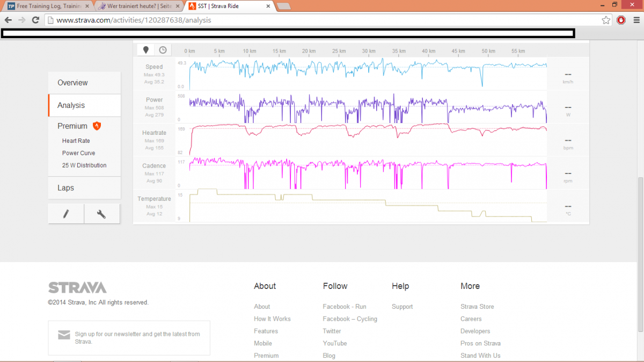Click the Speed label with Max 49.3
Viewport: 644px width, 362px height.
(154, 74)
